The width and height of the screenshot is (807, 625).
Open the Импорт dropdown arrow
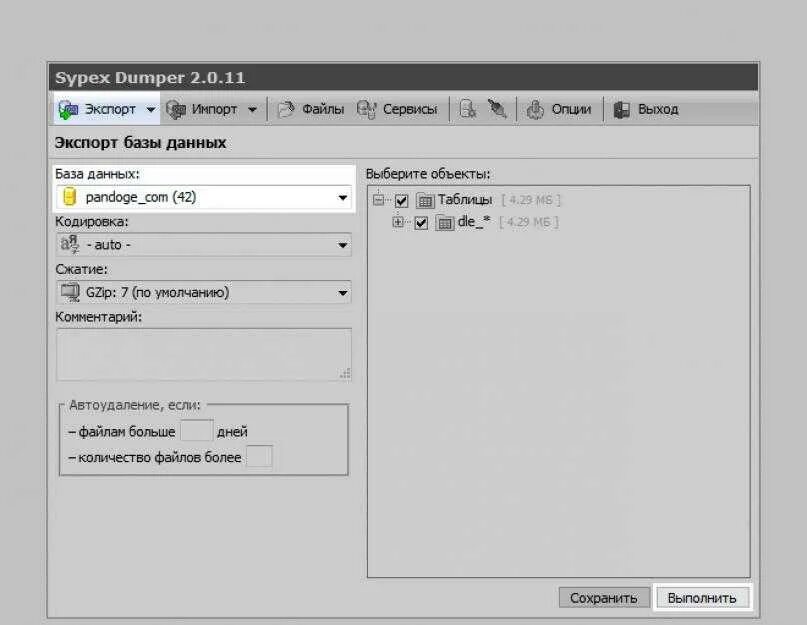pos(252,110)
